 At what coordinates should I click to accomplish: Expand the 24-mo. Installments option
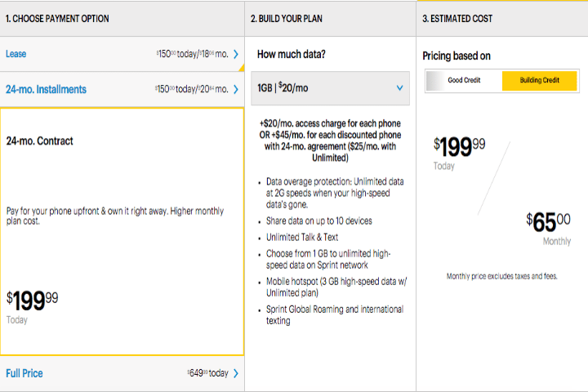[x=46, y=90]
